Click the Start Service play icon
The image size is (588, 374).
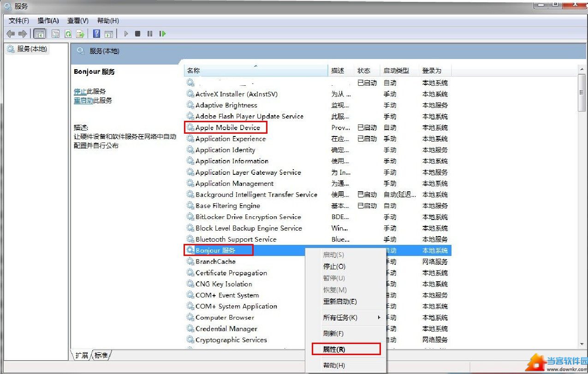126,34
